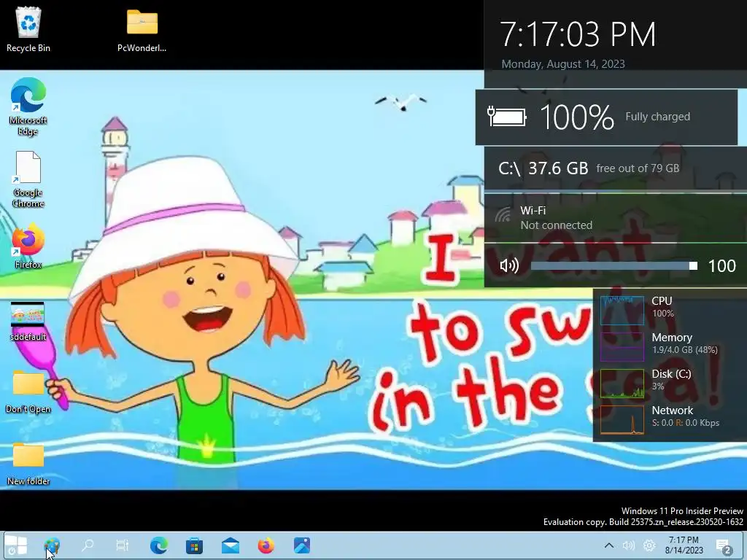747x560 pixels.
Task: Click the volume value 100 text
Action: coord(721,265)
